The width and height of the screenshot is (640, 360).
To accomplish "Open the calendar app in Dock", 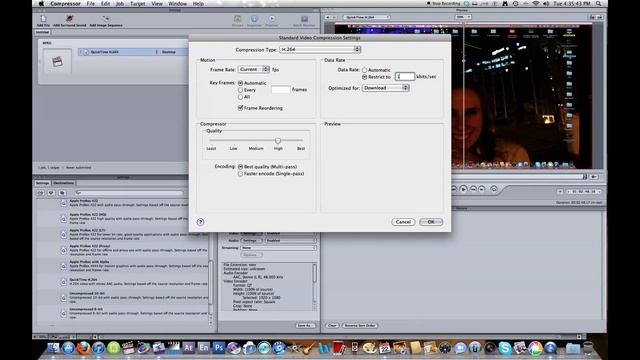I will (x=384, y=348).
